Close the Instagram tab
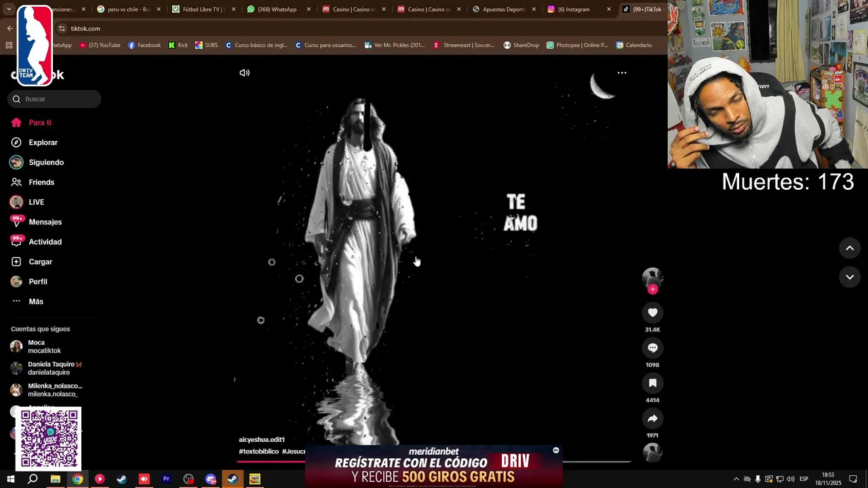868x488 pixels. (x=608, y=9)
